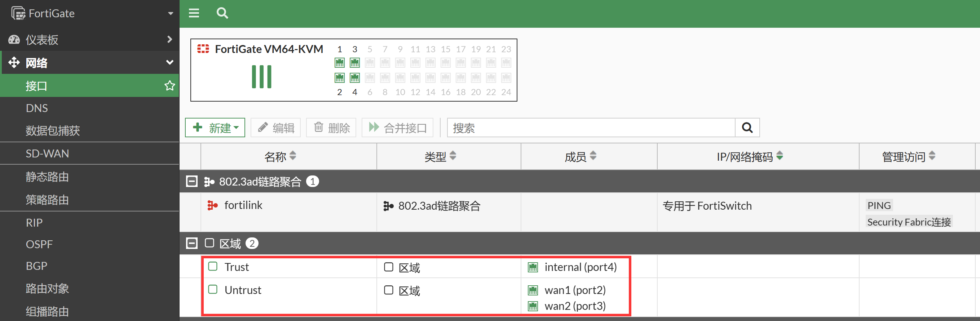
Task: Click port 4 icon on faceplate
Action: (x=354, y=78)
